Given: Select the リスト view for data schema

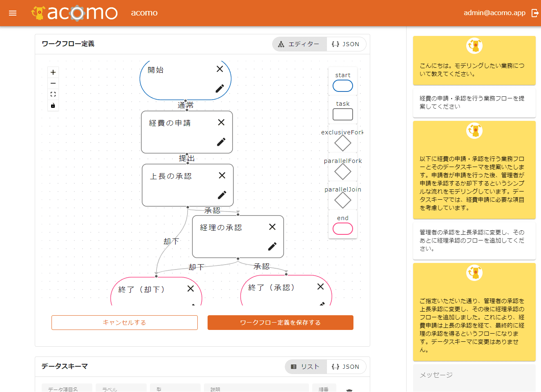Looking at the screenshot, I should pos(305,367).
